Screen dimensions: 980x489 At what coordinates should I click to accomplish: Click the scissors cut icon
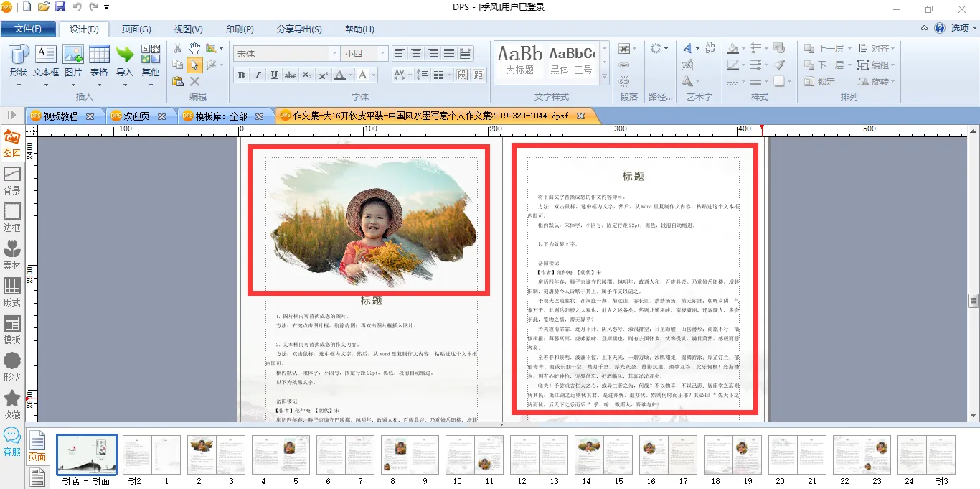(178, 48)
